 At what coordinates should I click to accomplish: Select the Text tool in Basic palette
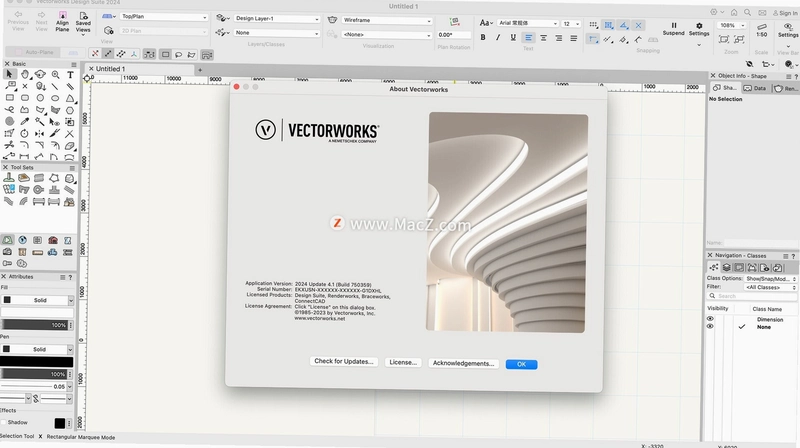click(70, 74)
